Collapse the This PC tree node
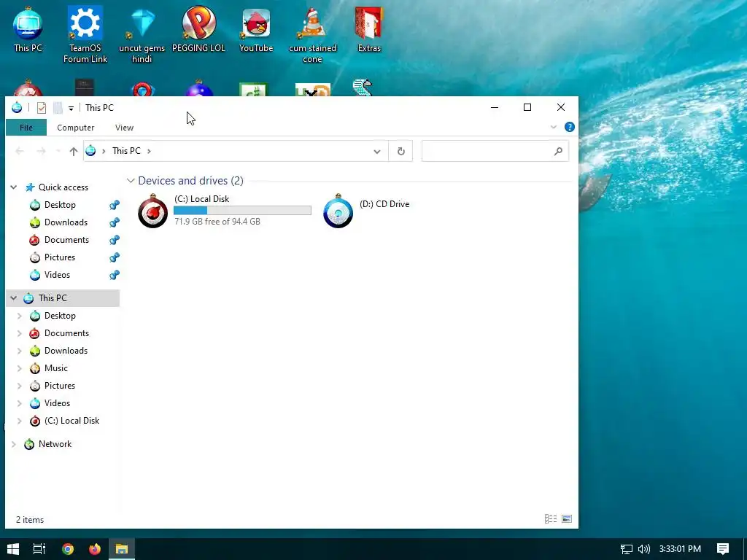 pos(14,298)
